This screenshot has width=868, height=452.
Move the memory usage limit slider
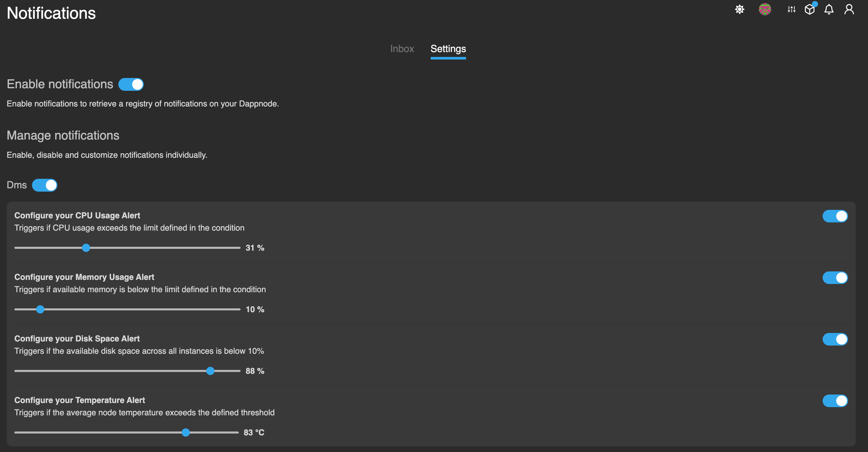point(40,309)
